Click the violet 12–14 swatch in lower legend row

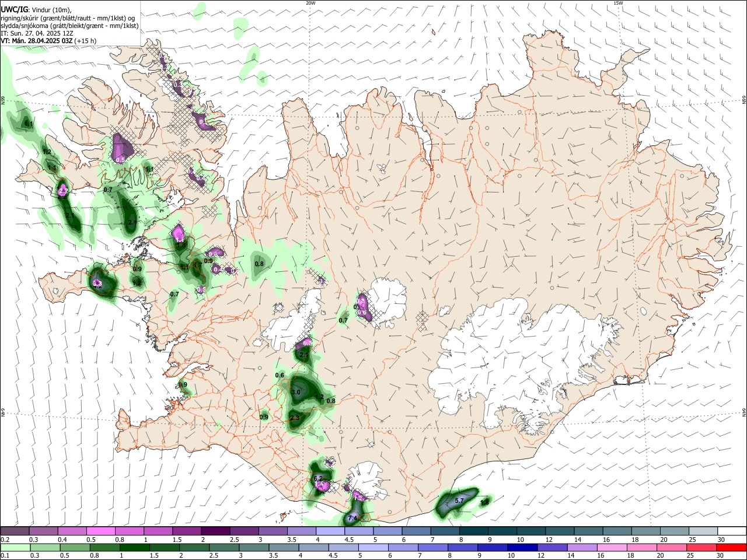[552, 547]
